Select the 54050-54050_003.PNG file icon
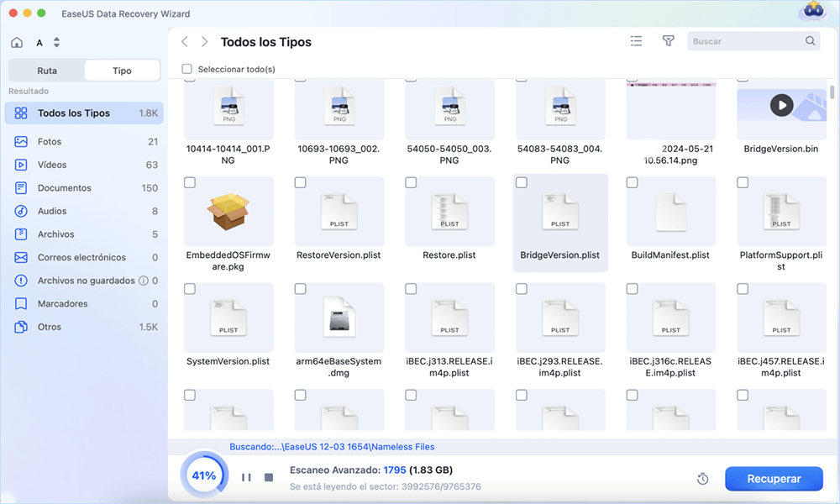This screenshot has width=840, height=504. click(x=450, y=106)
